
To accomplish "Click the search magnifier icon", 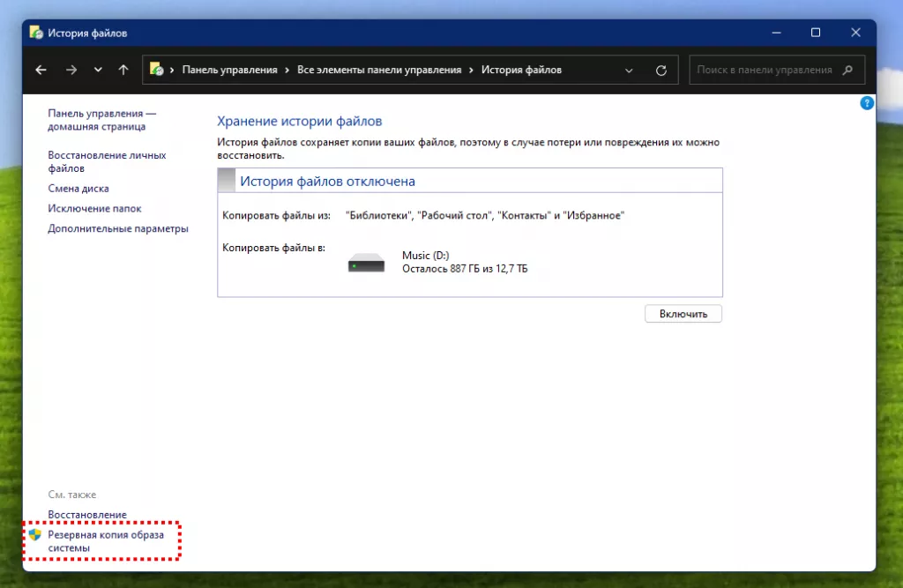I will click(848, 71).
